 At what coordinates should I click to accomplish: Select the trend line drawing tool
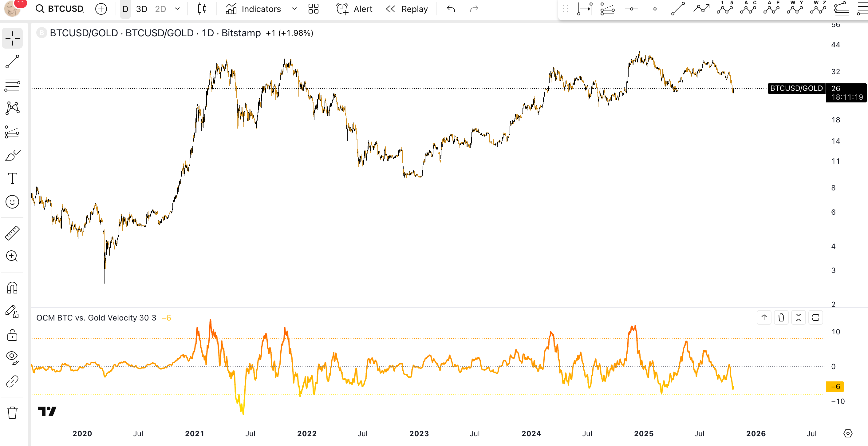pos(13,62)
